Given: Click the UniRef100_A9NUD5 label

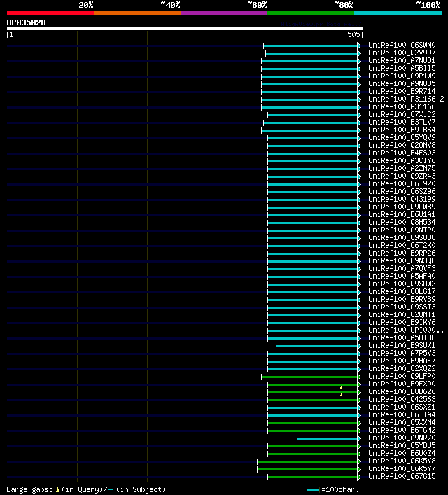Looking at the screenshot, I should [402, 83].
